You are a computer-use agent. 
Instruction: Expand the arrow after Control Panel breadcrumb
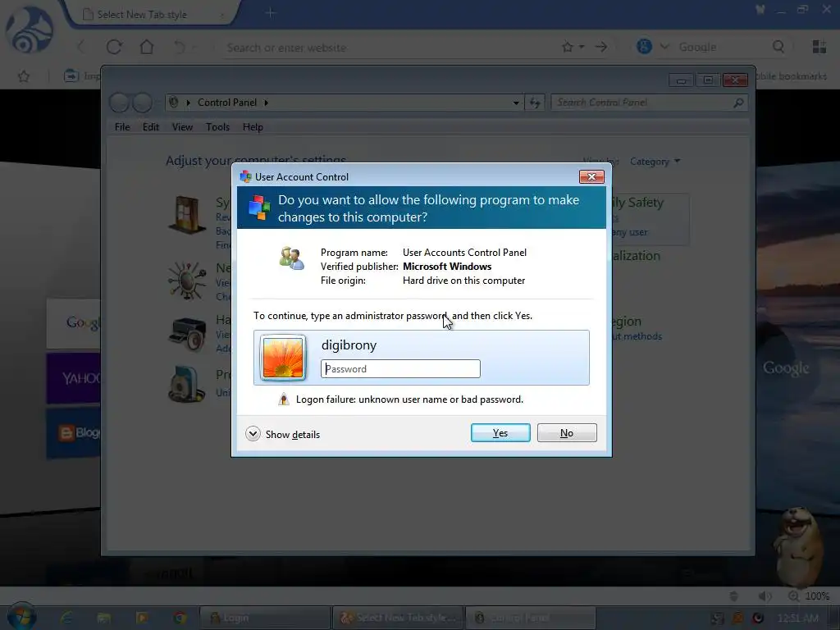(x=266, y=103)
